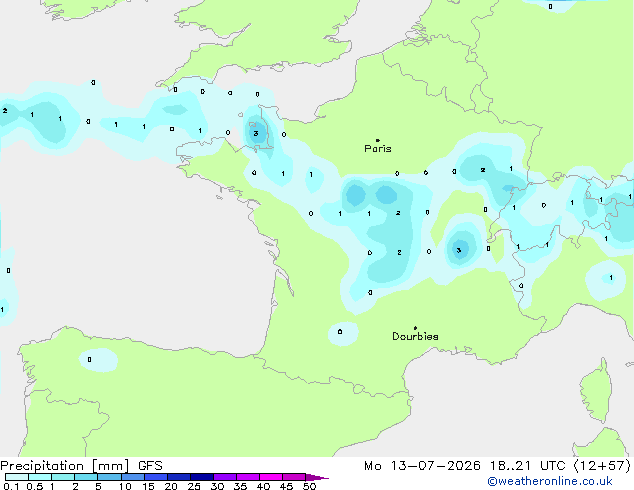Pick the 5–10 mm legend color swatch

click(x=109, y=477)
